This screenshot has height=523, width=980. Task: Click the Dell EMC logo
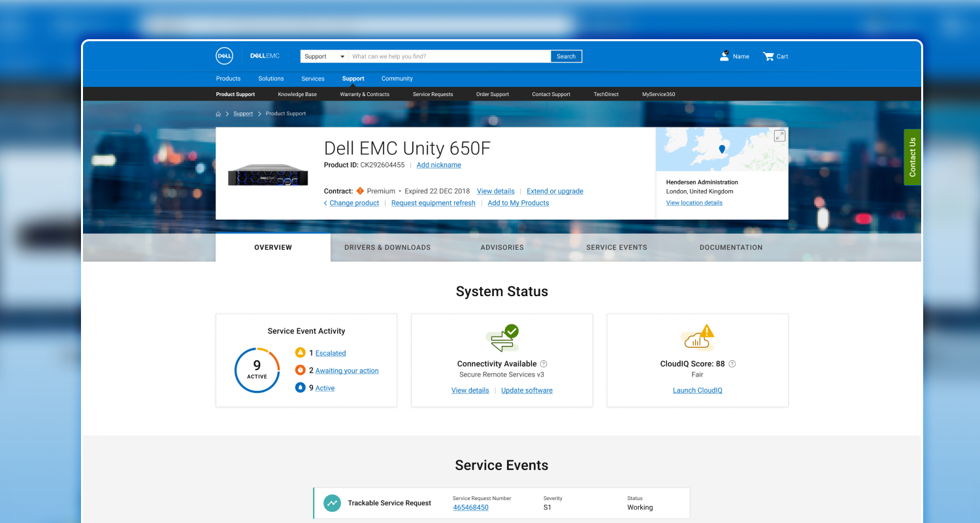265,56
